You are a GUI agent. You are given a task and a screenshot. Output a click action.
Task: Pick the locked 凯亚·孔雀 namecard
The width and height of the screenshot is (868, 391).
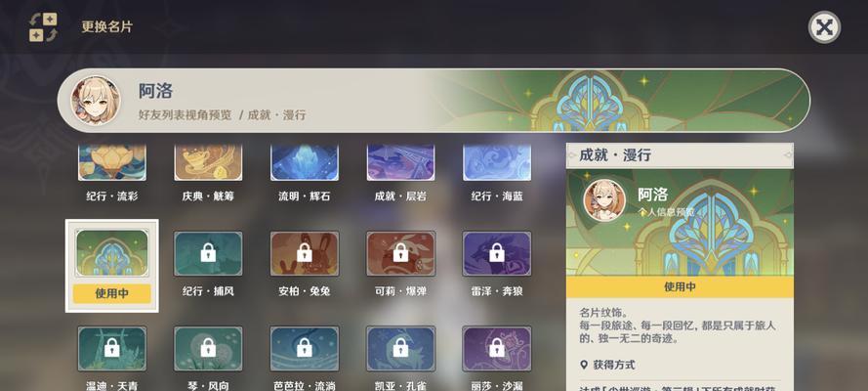pyautogui.click(x=400, y=348)
